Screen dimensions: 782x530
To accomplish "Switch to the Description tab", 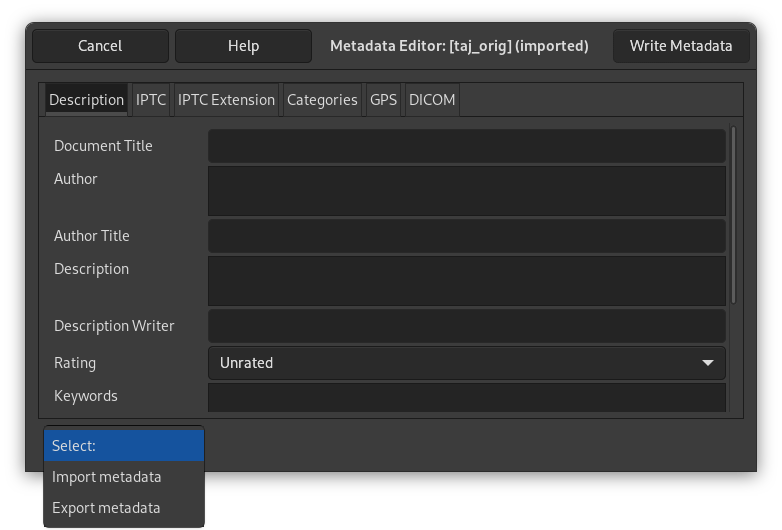I will [x=86, y=100].
